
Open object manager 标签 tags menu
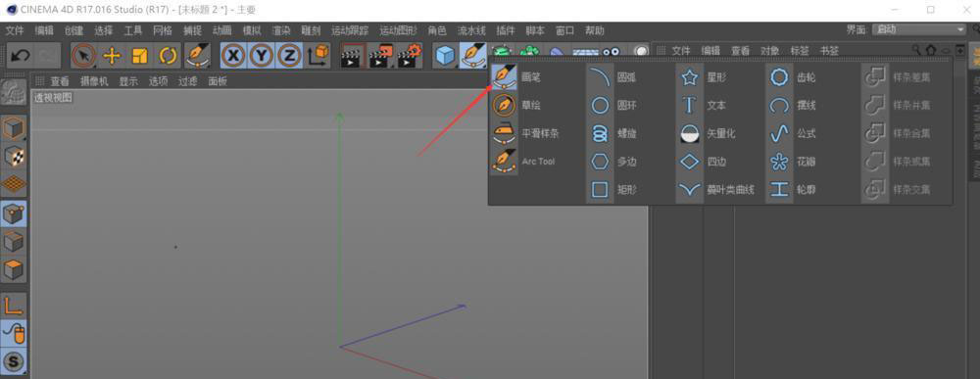click(x=800, y=51)
